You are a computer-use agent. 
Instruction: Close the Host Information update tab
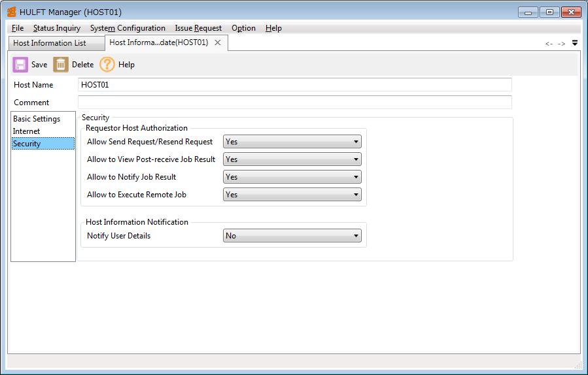pos(218,42)
